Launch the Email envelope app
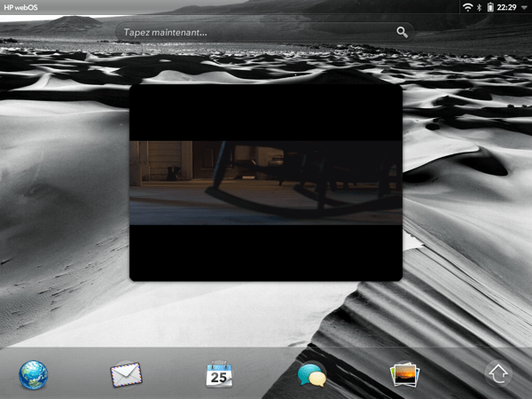 pos(126,374)
